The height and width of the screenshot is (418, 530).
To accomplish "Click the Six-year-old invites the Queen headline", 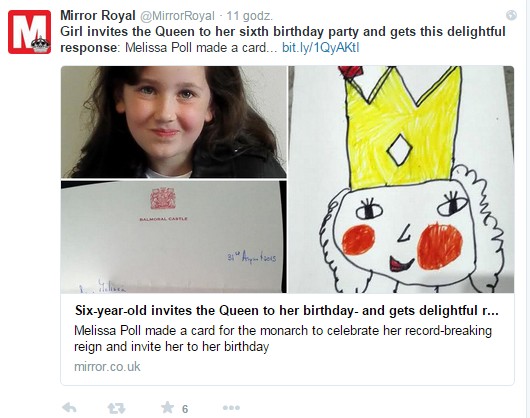I will coord(287,310).
